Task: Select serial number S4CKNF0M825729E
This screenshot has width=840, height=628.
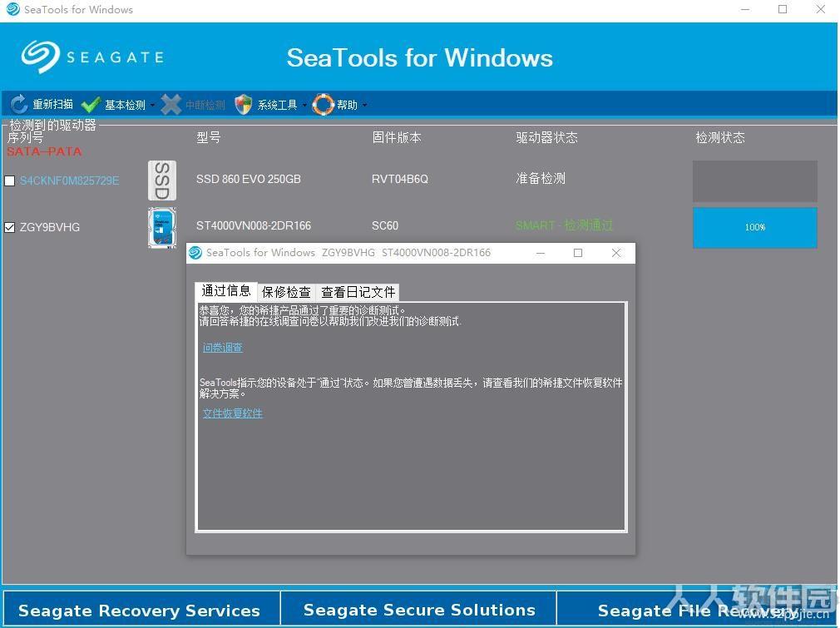Action: [70, 180]
